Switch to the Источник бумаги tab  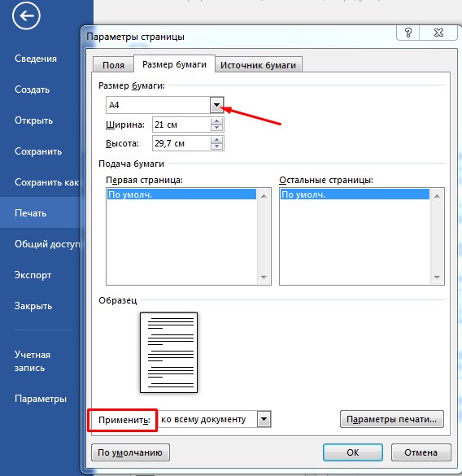coord(258,65)
